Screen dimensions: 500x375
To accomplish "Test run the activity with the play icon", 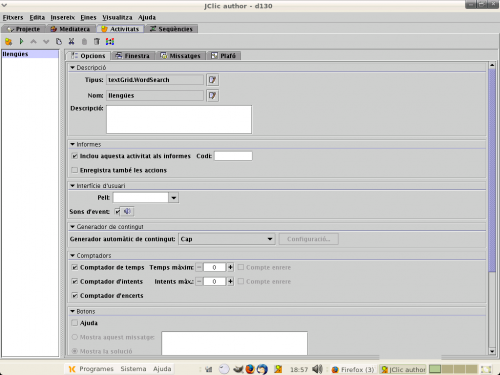I will [21, 42].
